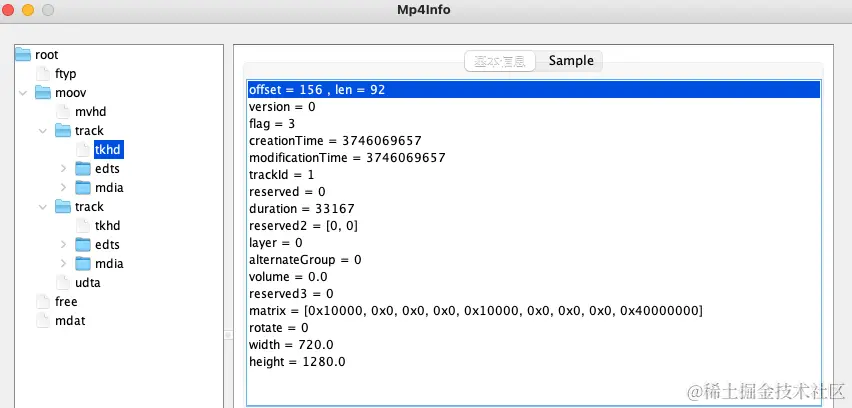Select the row 'offset = 156 , len = 92'
Screen dimensions: 852x408
(534, 90)
